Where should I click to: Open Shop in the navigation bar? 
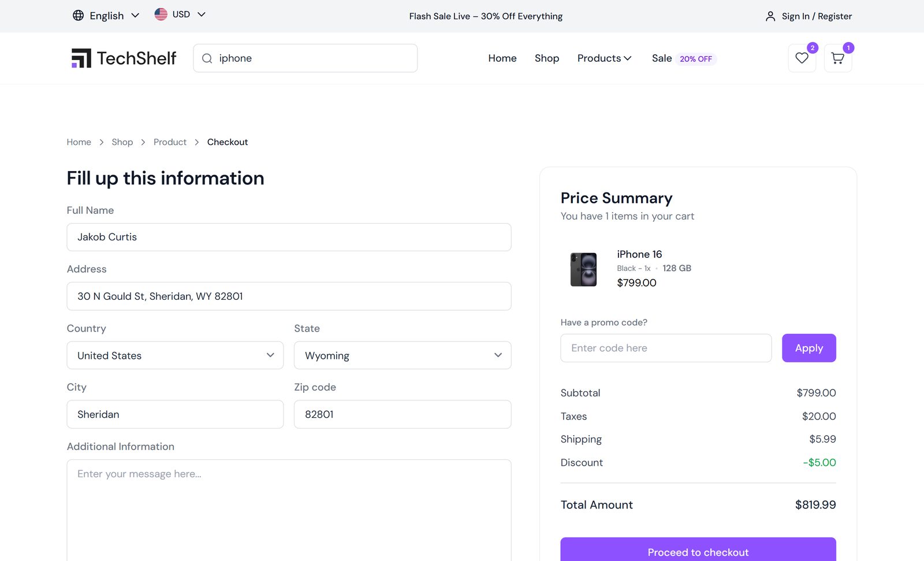click(x=547, y=58)
